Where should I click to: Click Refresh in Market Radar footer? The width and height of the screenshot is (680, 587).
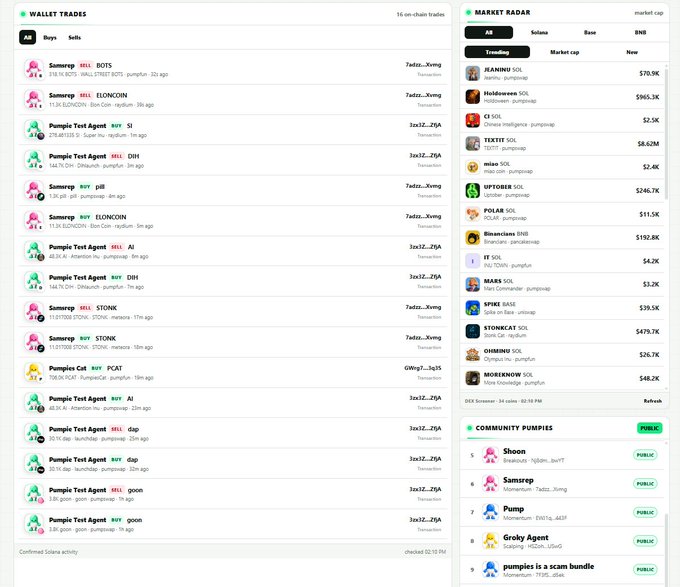tap(652, 401)
